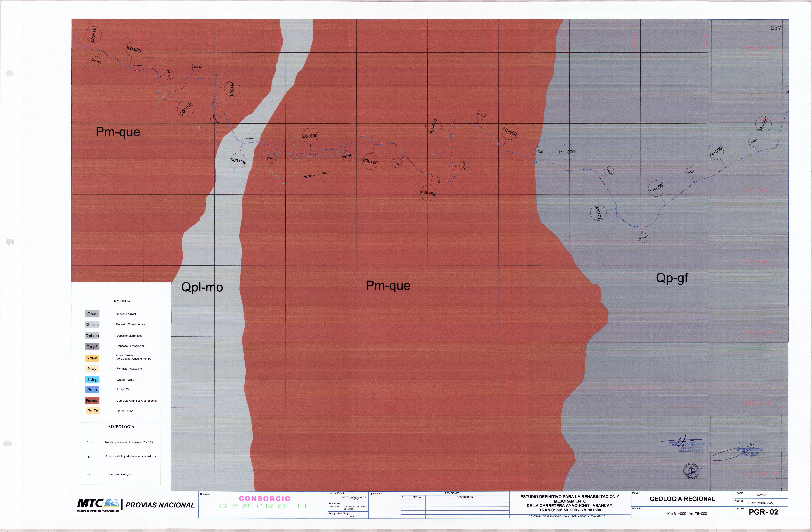
Task: Click the strike and dip symbol in Simbologia
Action: click(x=90, y=442)
